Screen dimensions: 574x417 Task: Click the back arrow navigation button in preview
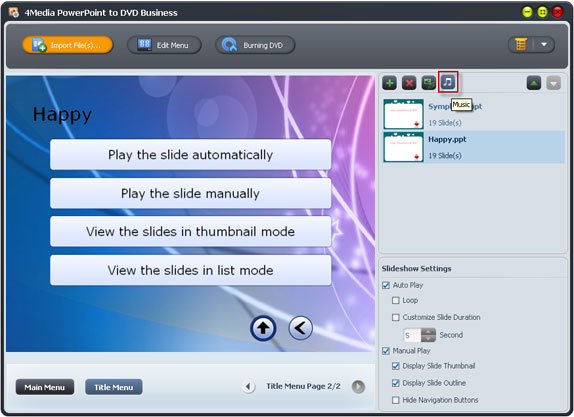point(301,328)
